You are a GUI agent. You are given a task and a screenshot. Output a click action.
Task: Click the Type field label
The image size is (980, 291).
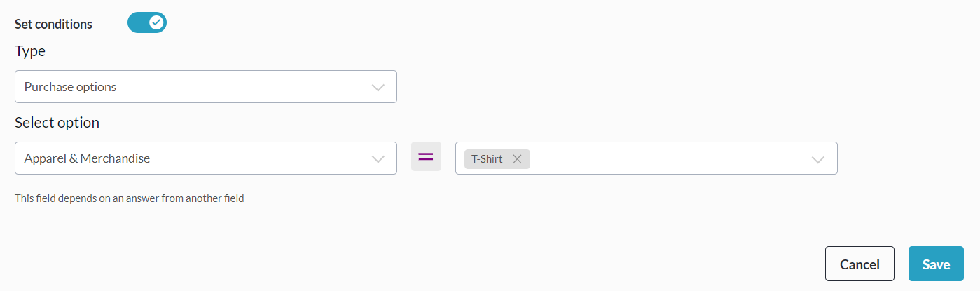30,51
